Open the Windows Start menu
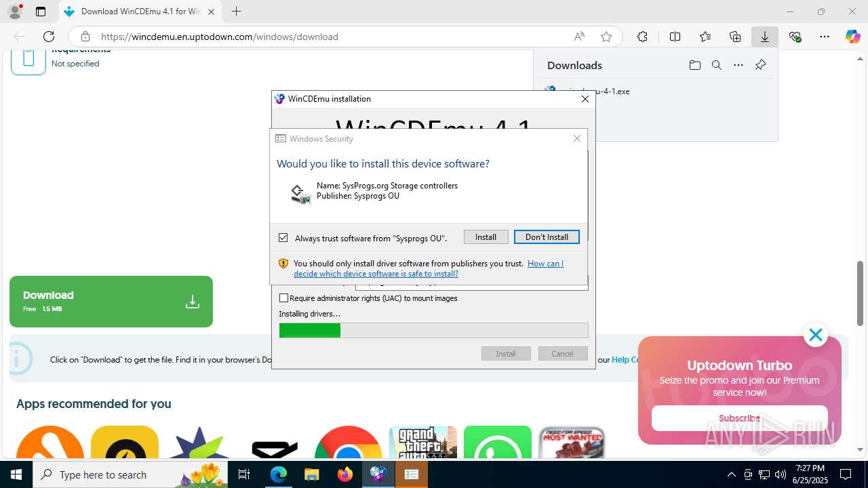The width and height of the screenshot is (868, 488). 16,474
